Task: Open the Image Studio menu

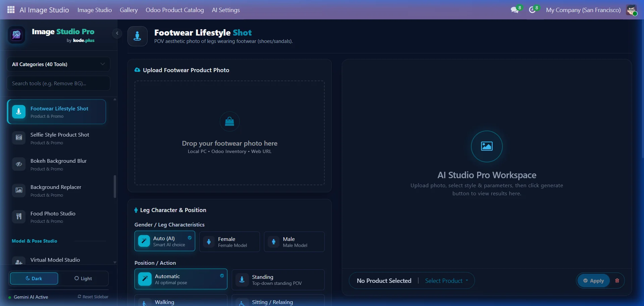Action: 95,10
